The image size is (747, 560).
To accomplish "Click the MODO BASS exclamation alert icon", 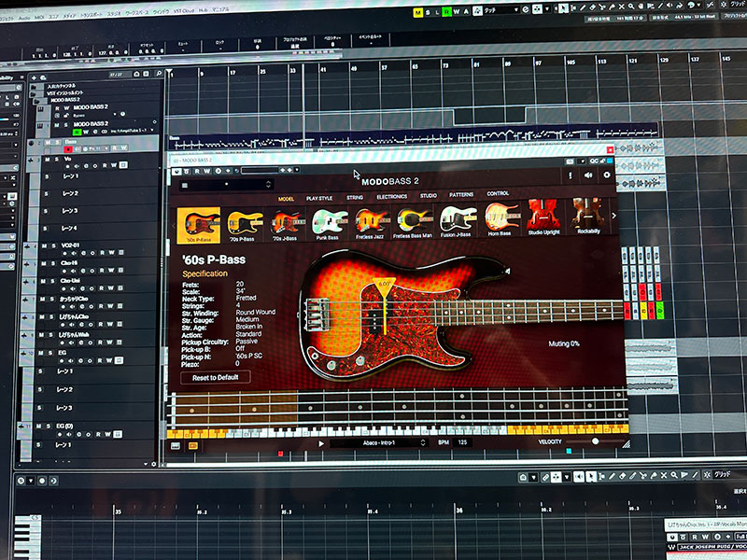I will (571, 175).
